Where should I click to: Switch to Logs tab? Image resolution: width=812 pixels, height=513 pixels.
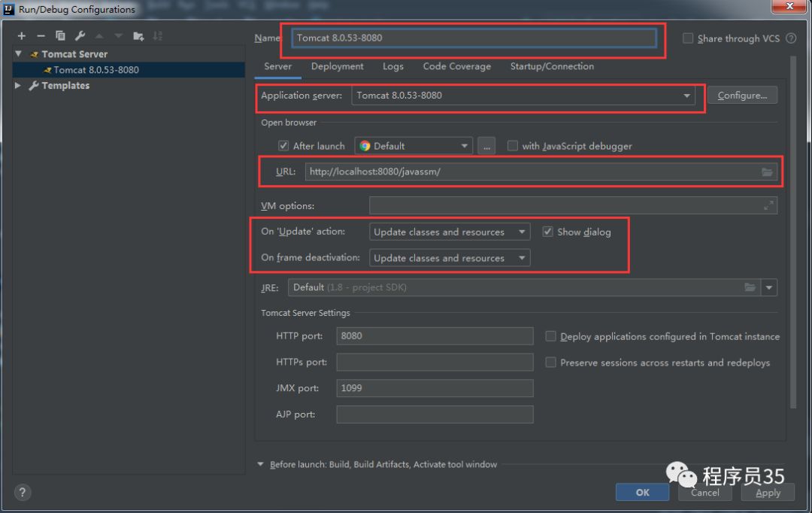[x=393, y=66]
